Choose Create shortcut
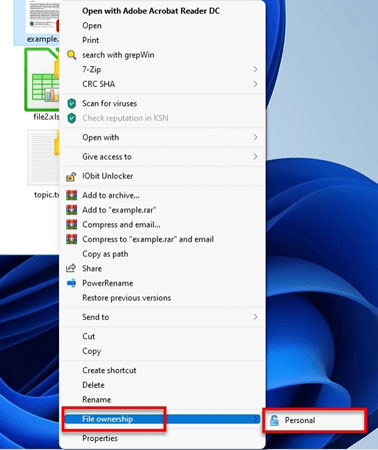Viewport: 378px width, 450px height. (162, 371)
